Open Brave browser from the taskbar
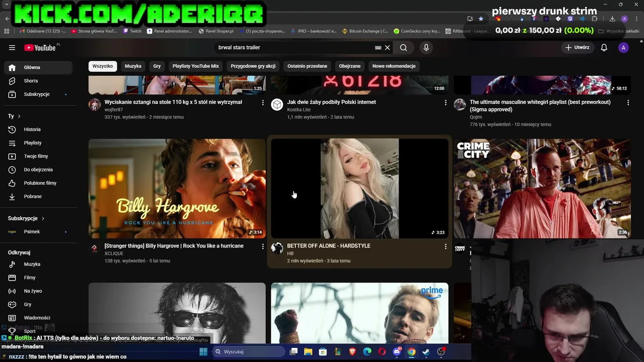This screenshot has width=644, height=362. tap(352, 351)
